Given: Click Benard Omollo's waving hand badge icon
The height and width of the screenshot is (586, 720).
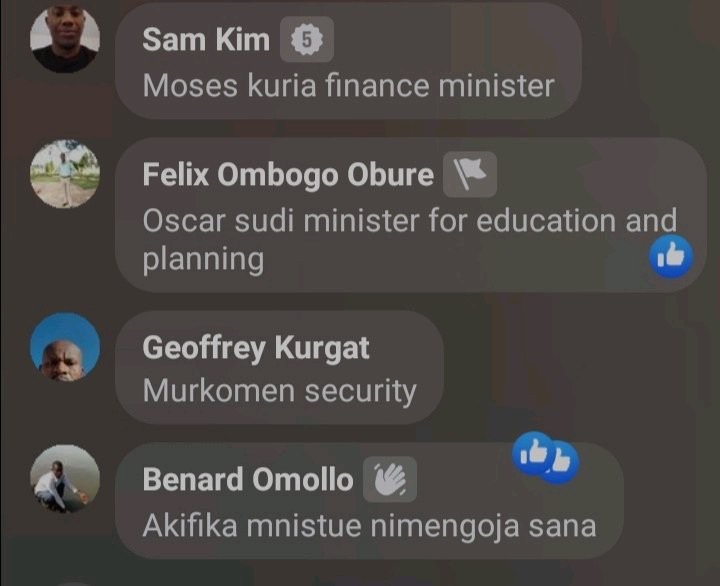Looking at the screenshot, I should 390,479.
